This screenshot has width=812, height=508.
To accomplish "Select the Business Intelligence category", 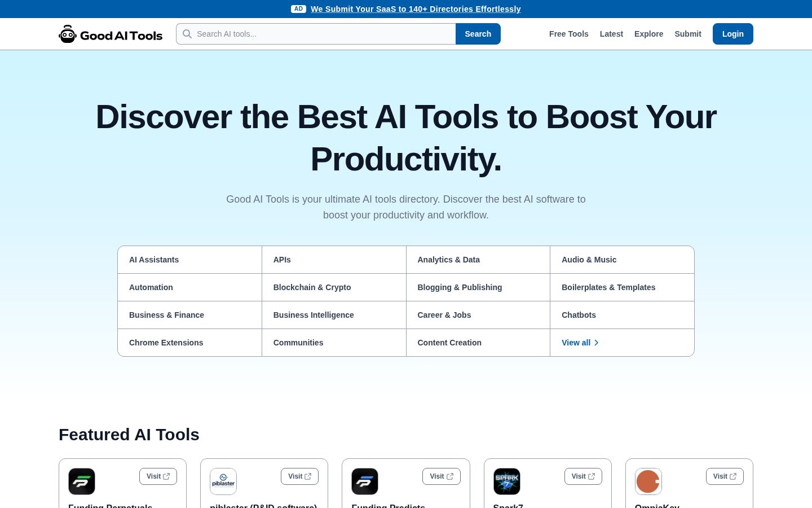I will tap(334, 315).
